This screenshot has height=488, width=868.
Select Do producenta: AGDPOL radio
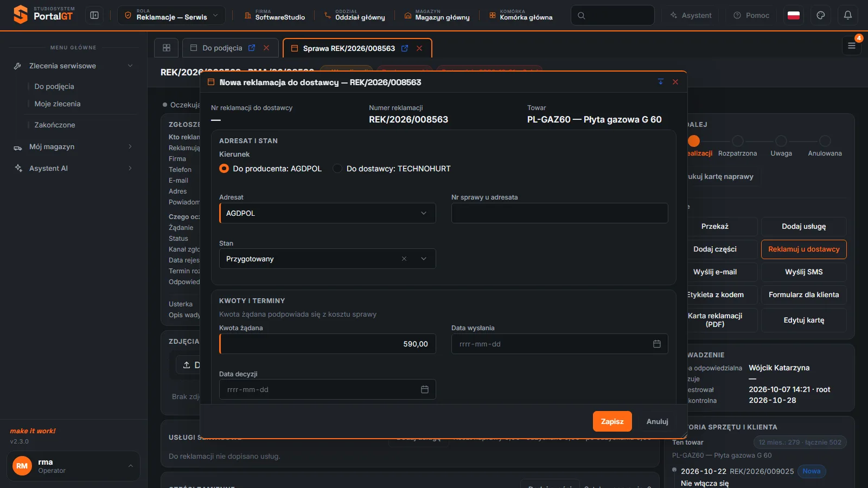point(224,169)
